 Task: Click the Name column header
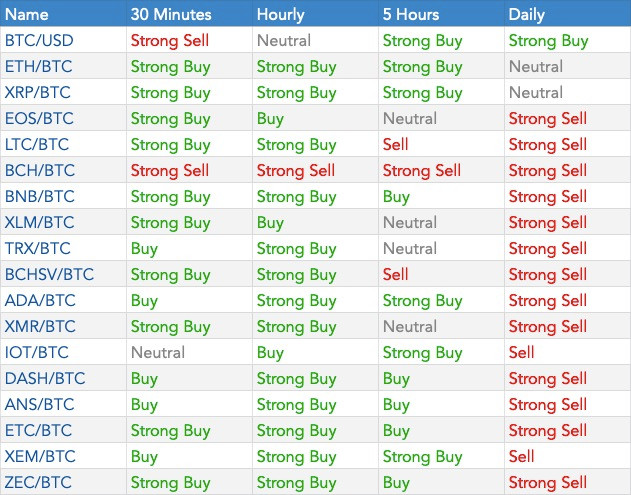27,14
